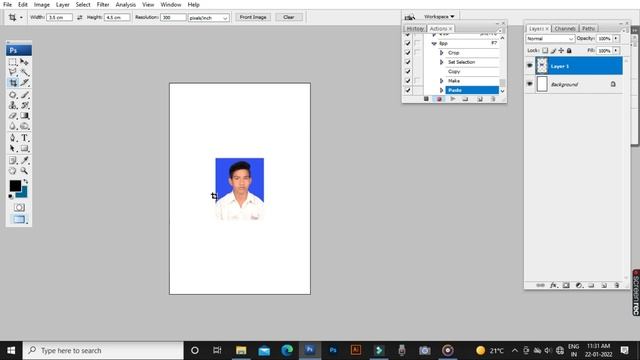Select the History Brush tool
The height and width of the screenshot is (360, 640).
24,105
